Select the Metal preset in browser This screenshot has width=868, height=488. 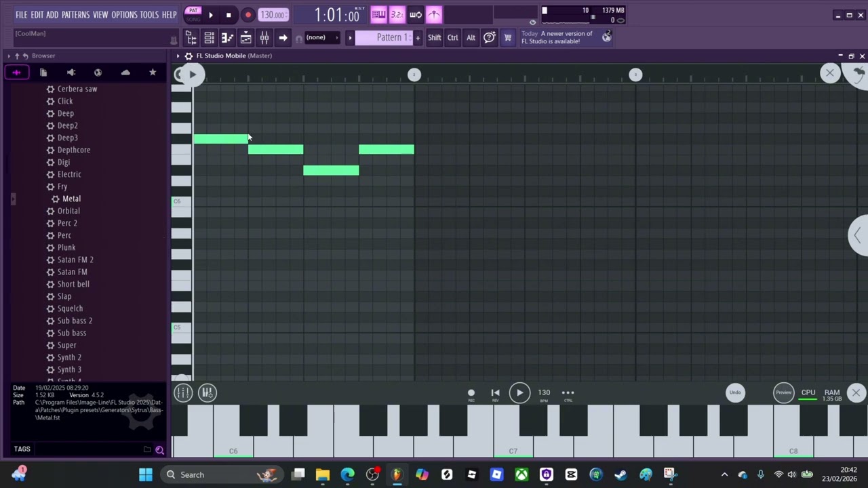click(71, 199)
